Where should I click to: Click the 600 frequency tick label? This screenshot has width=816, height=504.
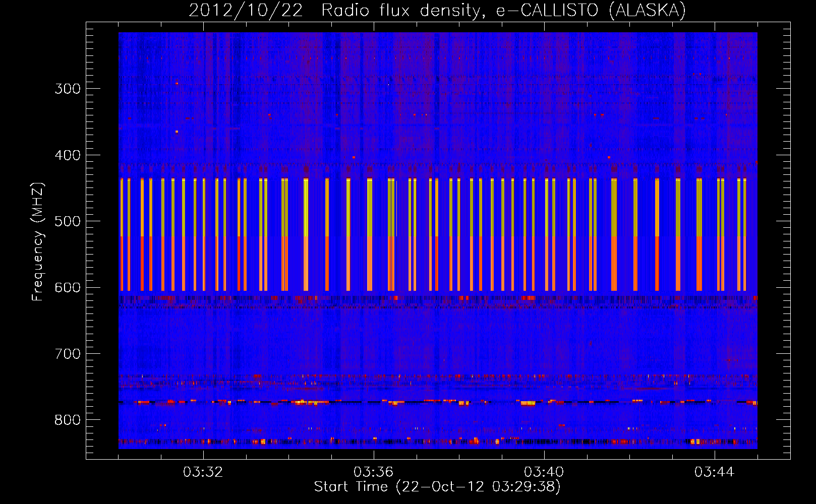[68, 288]
